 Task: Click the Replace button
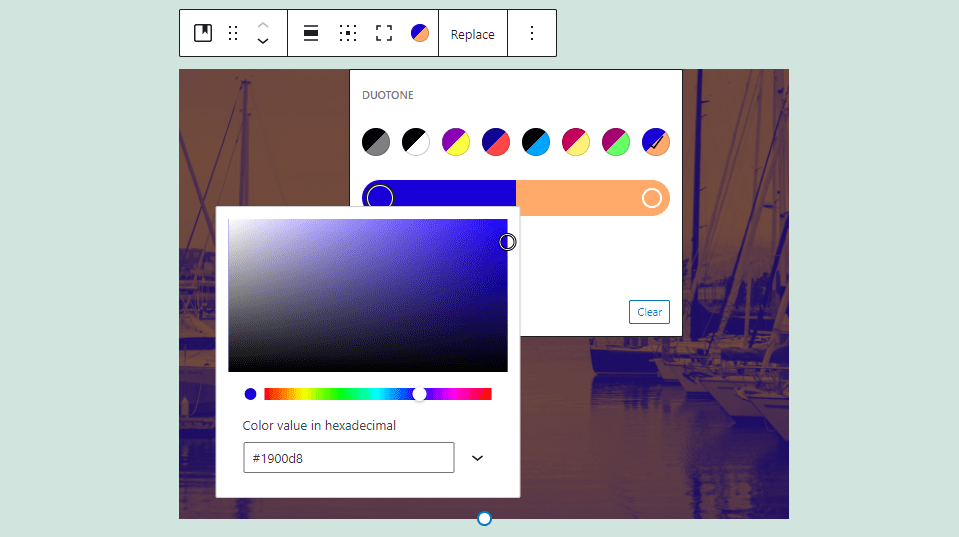(472, 34)
